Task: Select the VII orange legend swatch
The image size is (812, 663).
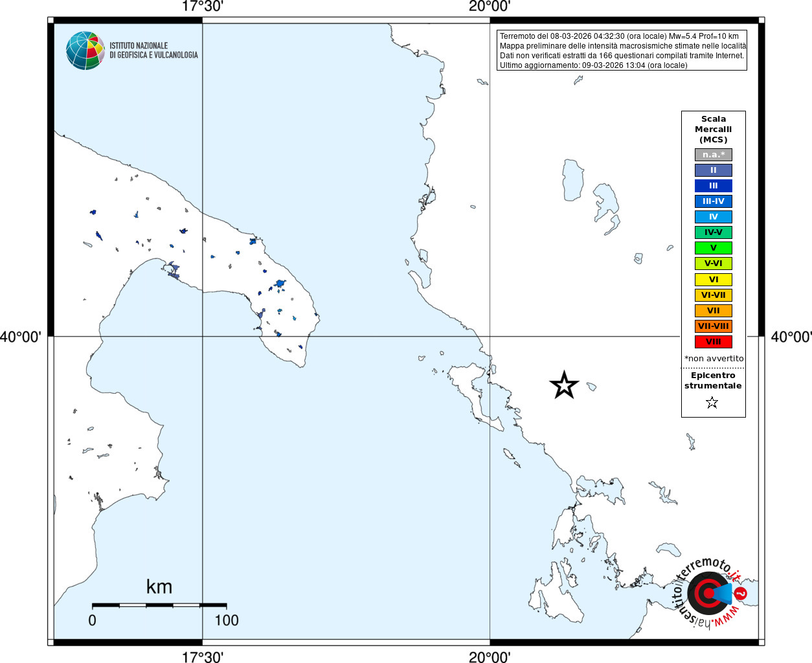Action: pos(714,311)
